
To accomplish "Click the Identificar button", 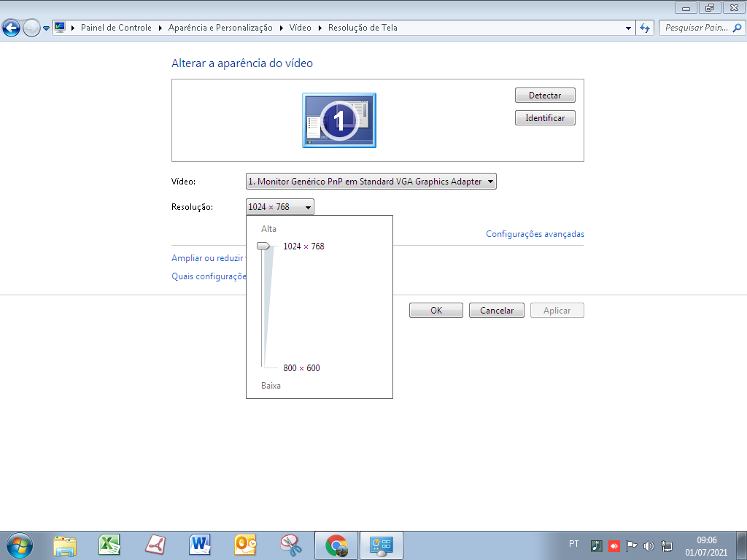I will click(545, 118).
